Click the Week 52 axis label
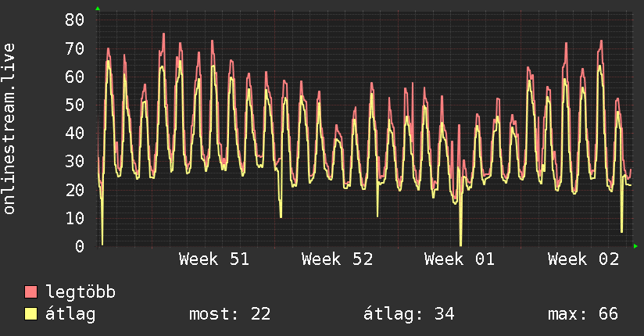This screenshot has height=336, width=644. [337, 259]
